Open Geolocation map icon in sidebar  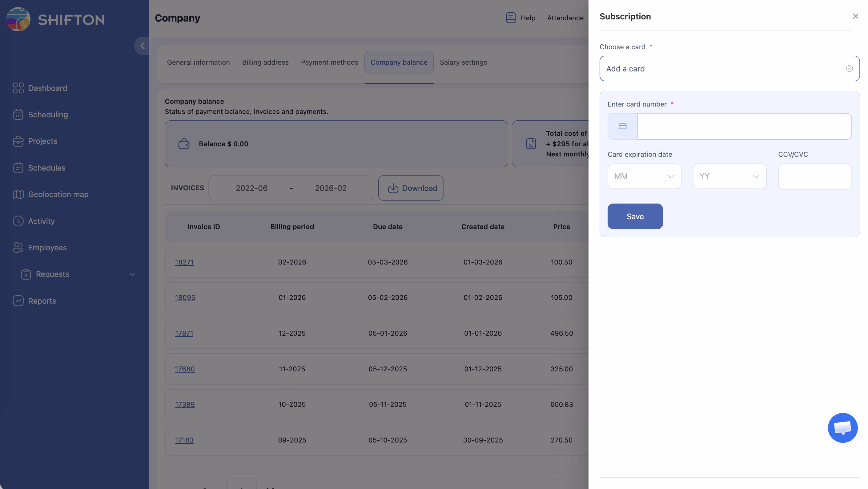pyautogui.click(x=18, y=194)
